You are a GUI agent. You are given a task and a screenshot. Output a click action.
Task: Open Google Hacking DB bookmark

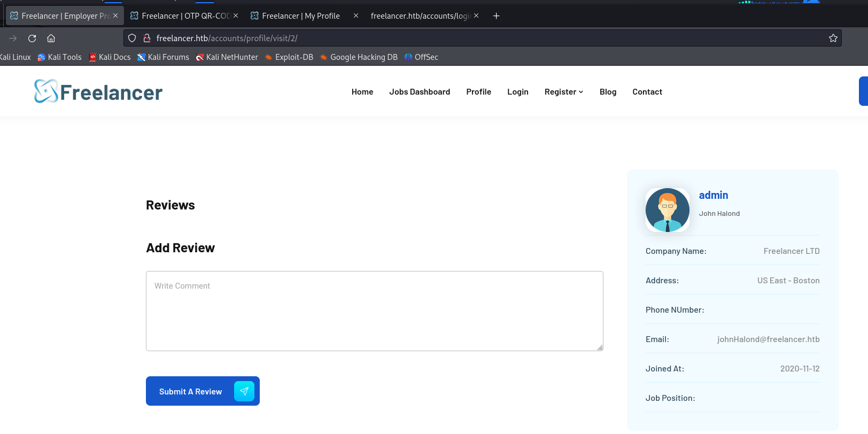point(359,57)
